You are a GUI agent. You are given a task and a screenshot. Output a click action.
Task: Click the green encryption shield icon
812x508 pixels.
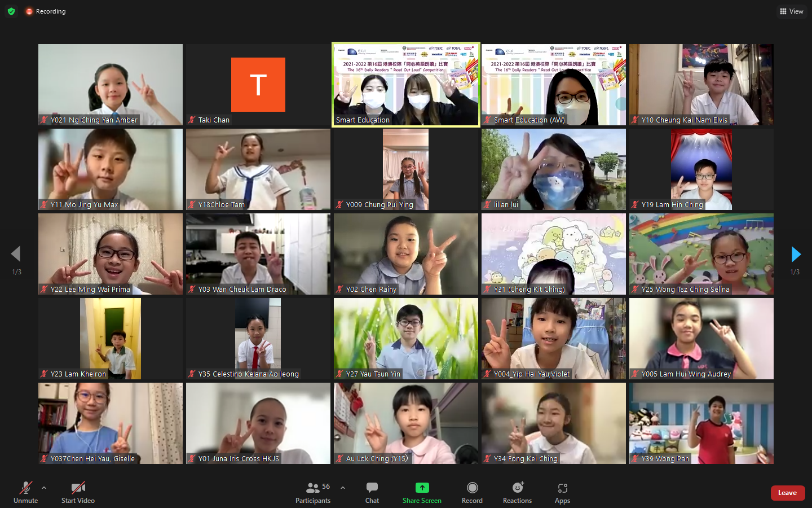point(11,11)
